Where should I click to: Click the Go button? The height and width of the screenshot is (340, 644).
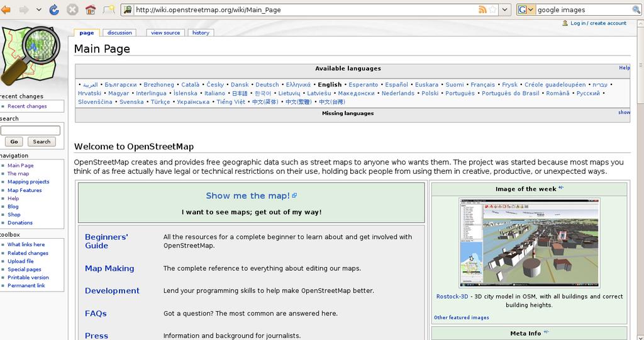click(14, 142)
